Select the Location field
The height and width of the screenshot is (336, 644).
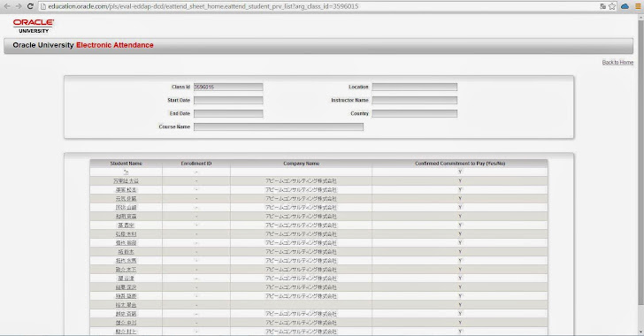414,87
